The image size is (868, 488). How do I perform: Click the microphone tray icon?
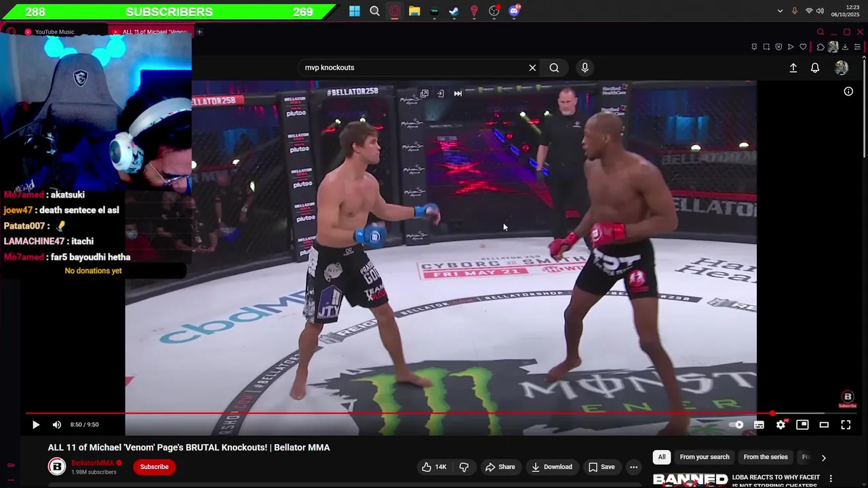tap(794, 11)
